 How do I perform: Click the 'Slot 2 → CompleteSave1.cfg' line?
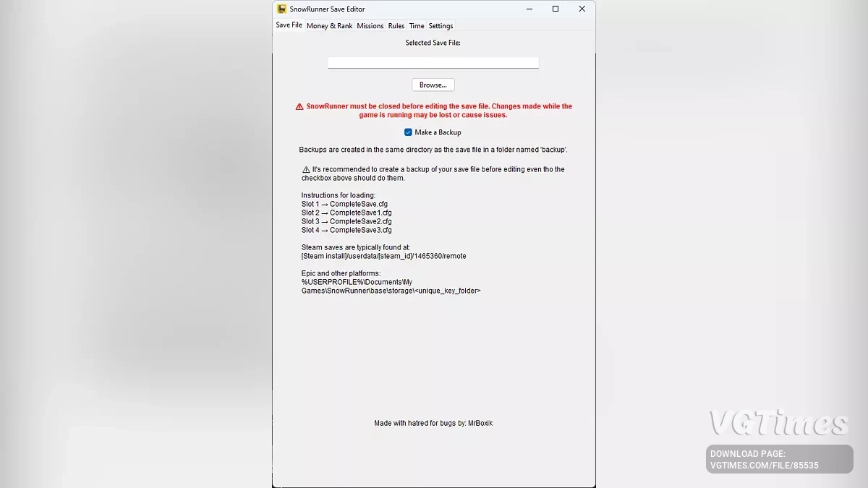(346, 213)
